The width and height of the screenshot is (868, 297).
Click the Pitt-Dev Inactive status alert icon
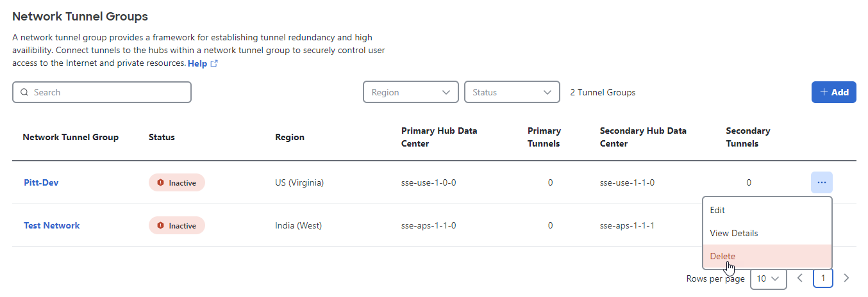tap(160, 182)
